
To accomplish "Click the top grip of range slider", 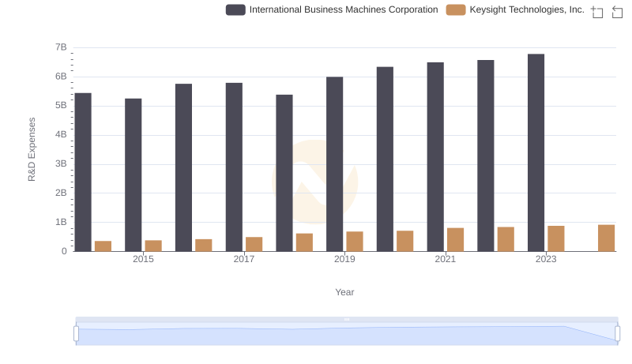I will [x=347, y=319].
